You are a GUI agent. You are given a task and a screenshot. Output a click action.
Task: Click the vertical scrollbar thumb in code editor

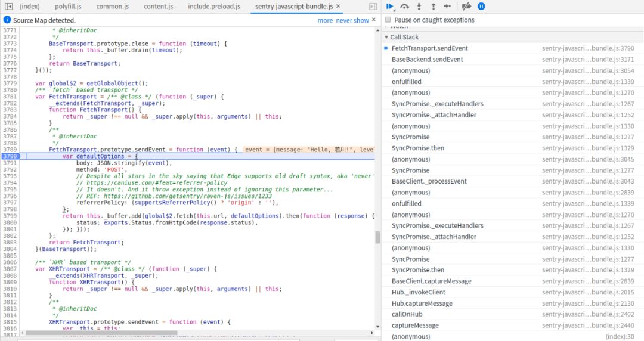[x=377, y=237]
